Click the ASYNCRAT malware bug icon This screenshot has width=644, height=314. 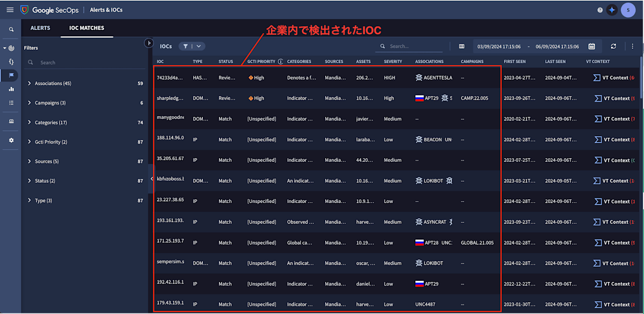[x=419, y=222]
